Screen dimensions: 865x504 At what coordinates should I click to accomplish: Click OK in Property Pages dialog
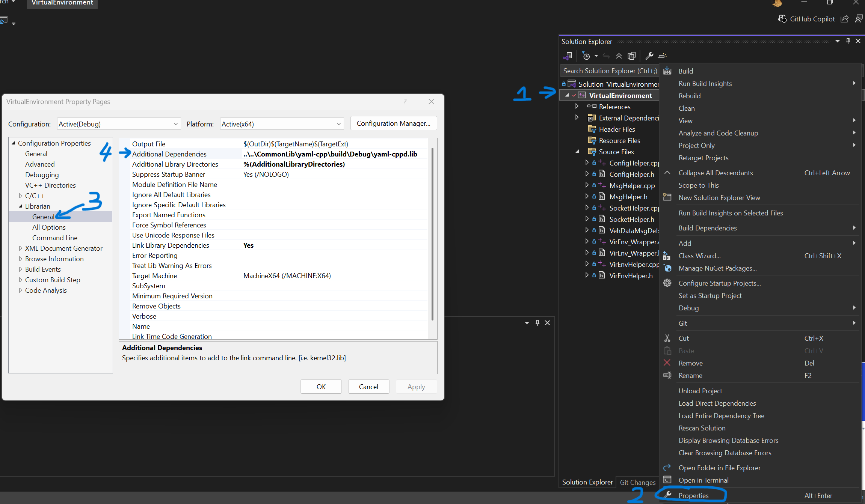click(321, 387)
